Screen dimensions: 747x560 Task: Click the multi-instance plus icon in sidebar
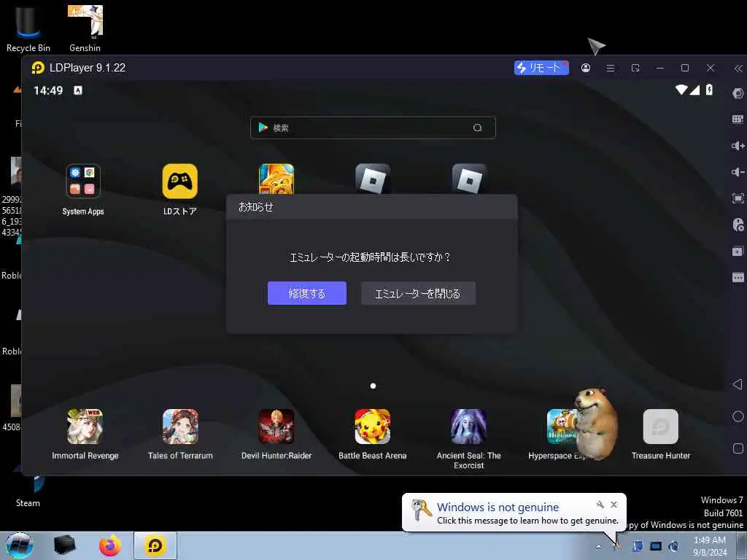[x=738, y=251]
